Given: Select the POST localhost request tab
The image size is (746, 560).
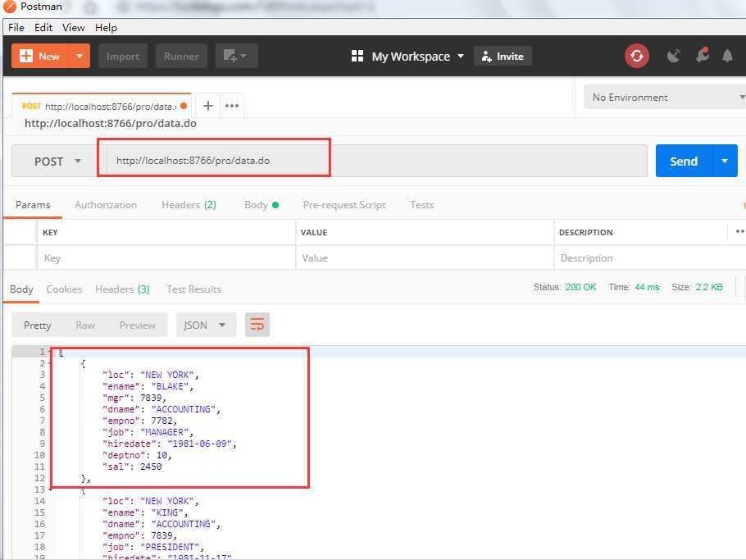Looking at the screenshot, I should click(102, 106).
